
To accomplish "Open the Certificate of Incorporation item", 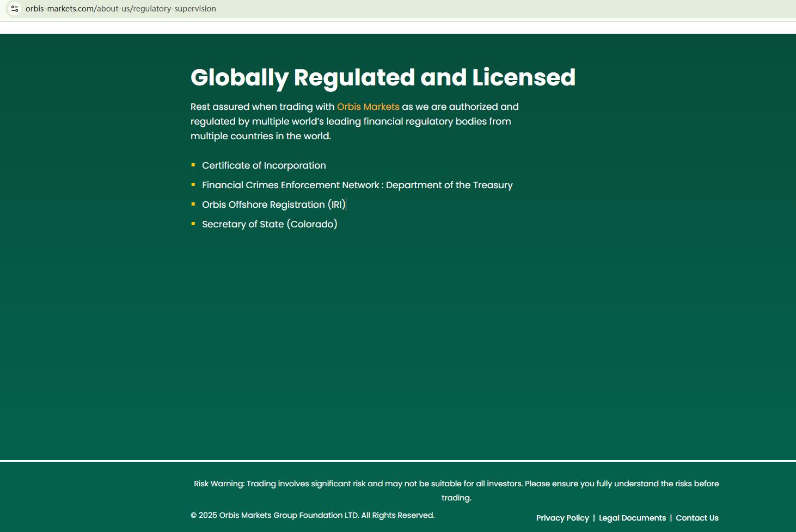I will click(264, 165).
